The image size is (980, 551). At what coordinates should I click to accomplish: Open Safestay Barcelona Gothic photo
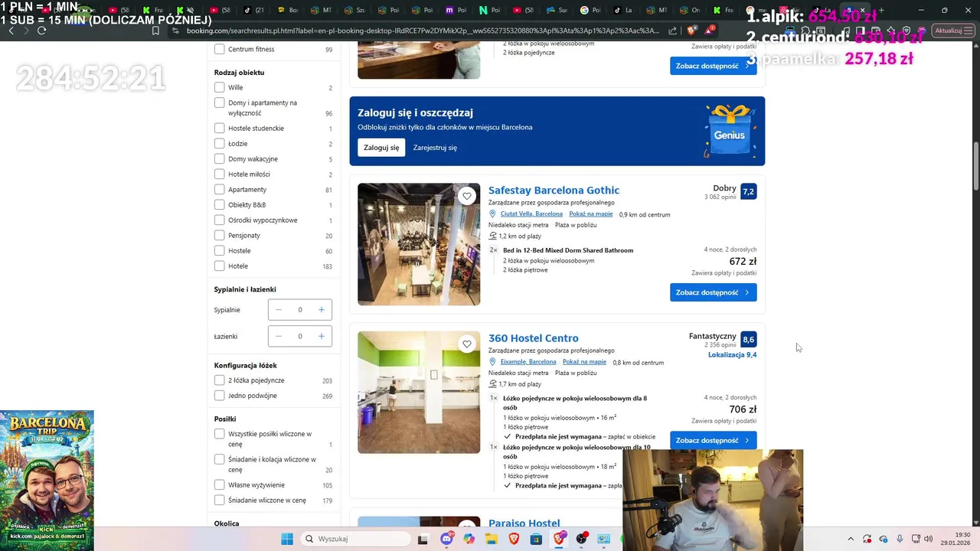coord(419,244)
